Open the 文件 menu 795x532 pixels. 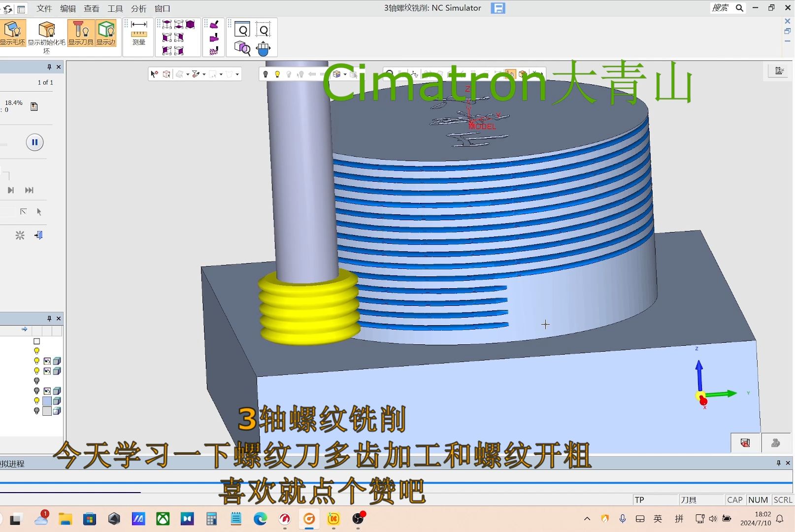(x=44, y=8)
